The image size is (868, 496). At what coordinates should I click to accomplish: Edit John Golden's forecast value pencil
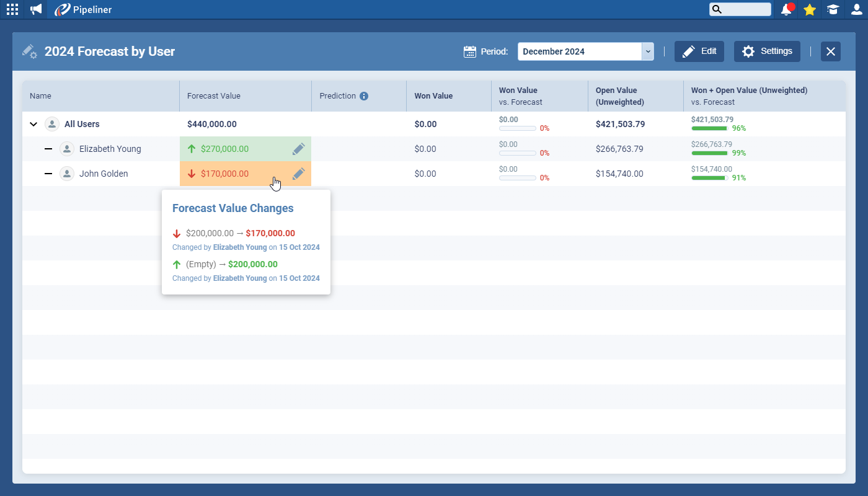[x=298, y=174]
